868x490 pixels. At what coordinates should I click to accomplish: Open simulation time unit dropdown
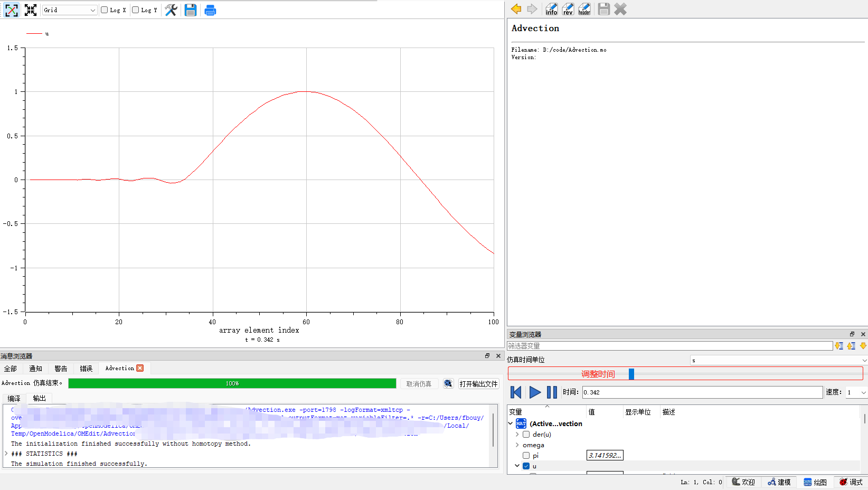tap(779, 360)
